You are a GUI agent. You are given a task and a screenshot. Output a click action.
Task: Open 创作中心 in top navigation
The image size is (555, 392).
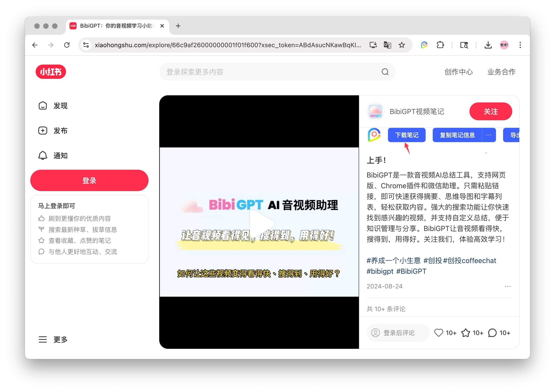(x=458, y=72)
